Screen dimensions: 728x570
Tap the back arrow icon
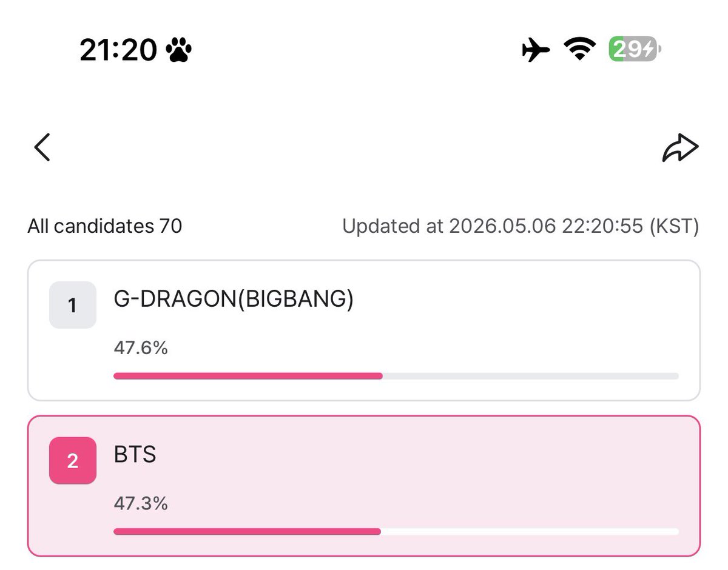[x=42, y=147]
